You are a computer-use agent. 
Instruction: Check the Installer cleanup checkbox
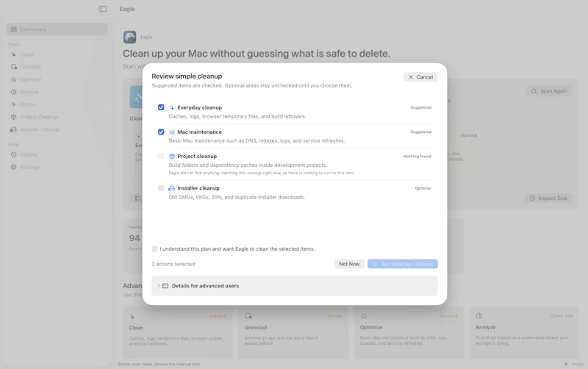pos(161,188)
